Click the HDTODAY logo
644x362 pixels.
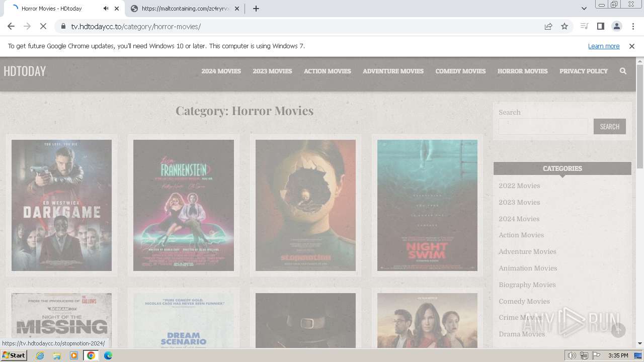(25, 71)
